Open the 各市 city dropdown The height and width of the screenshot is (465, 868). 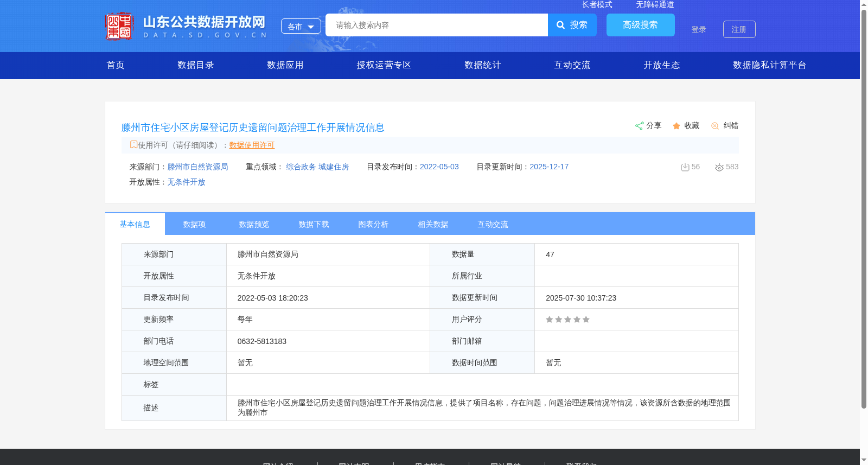point(301,26)
